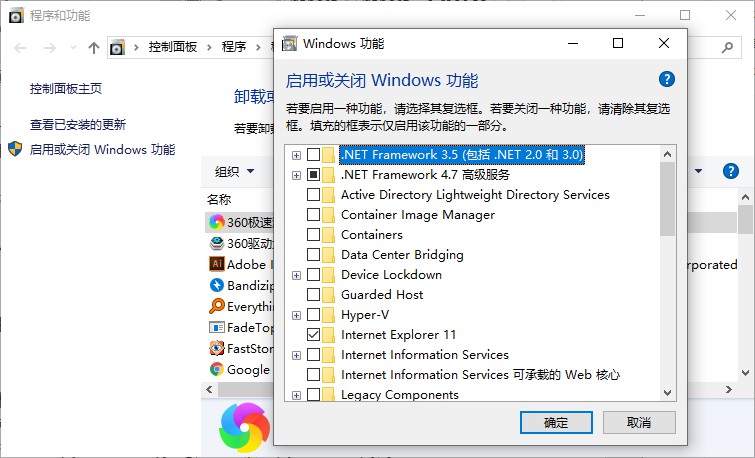
Task: Click the blue help question mark icon
Action: 667,80
